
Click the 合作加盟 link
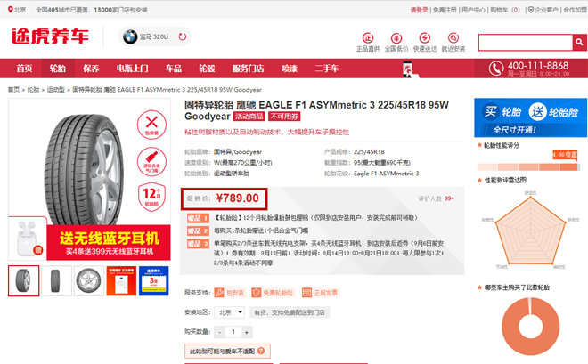[576, 10]
